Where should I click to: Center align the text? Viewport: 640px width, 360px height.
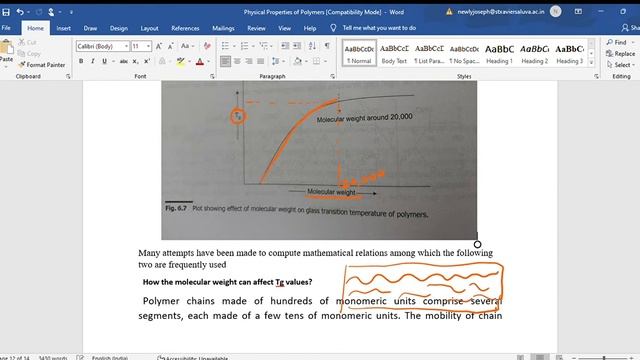(237, 61)
